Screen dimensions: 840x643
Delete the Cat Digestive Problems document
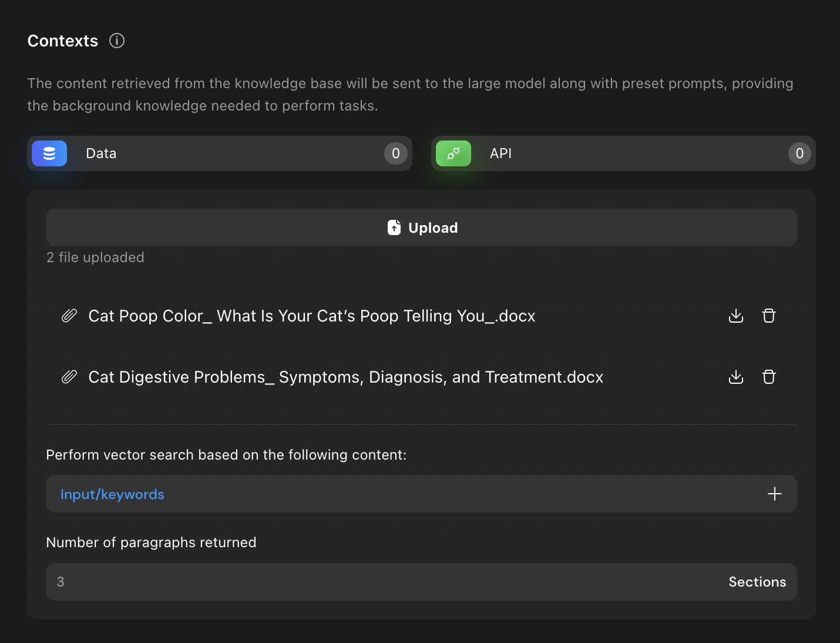(x=769, y=377)
